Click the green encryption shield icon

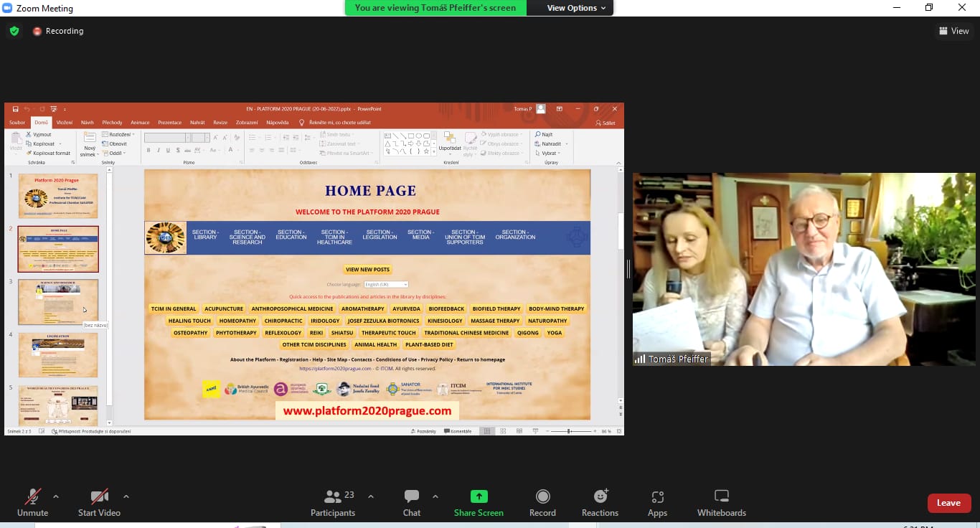point(14,31)
